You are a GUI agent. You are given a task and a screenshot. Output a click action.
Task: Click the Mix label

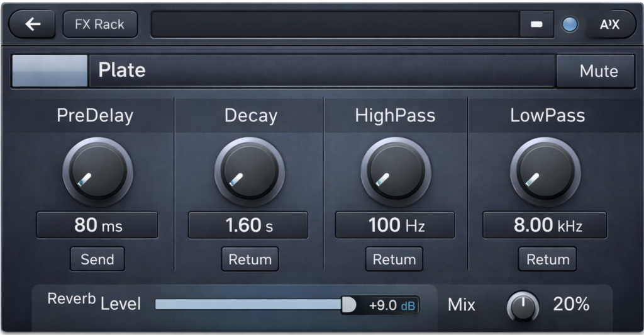[x=462, y=305]
